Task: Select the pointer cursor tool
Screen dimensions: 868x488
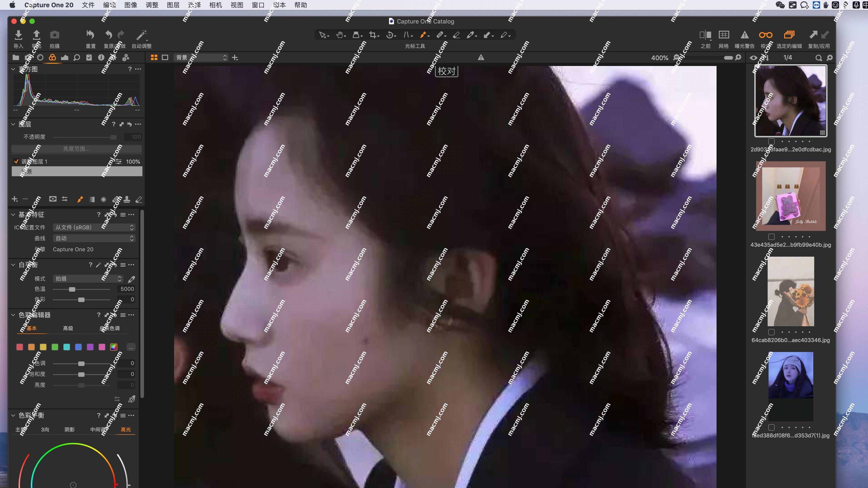Action: click(x=323, y=35)
